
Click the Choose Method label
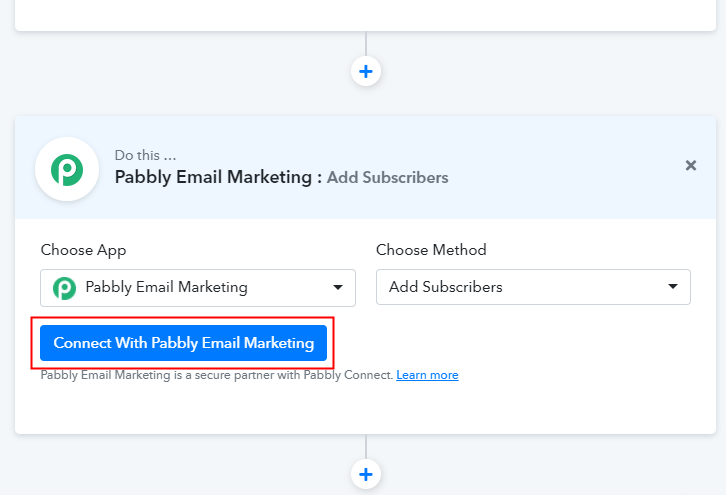tap(431, 250)
